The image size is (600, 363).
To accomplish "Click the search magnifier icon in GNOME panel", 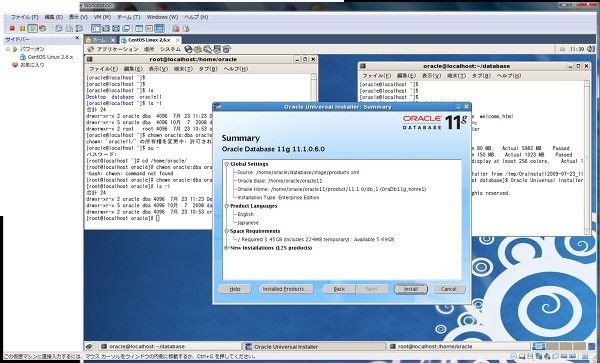I will (207, 49).
